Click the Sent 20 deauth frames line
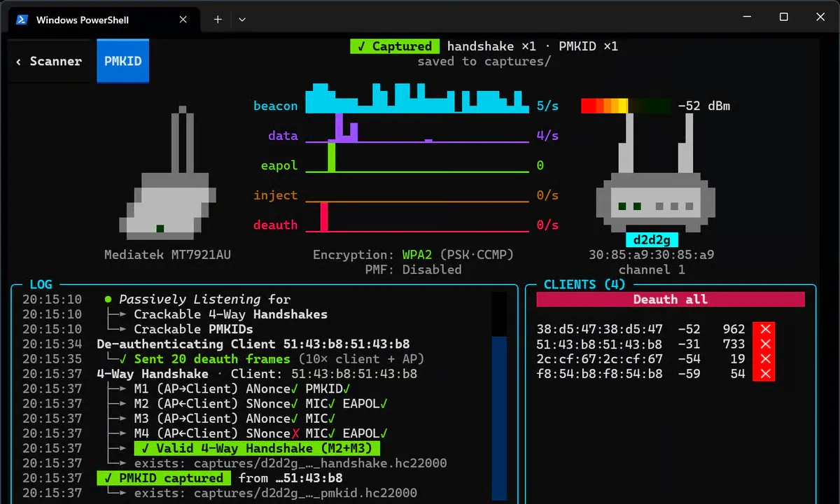This screenshot has height=504, width=840. 272,359
